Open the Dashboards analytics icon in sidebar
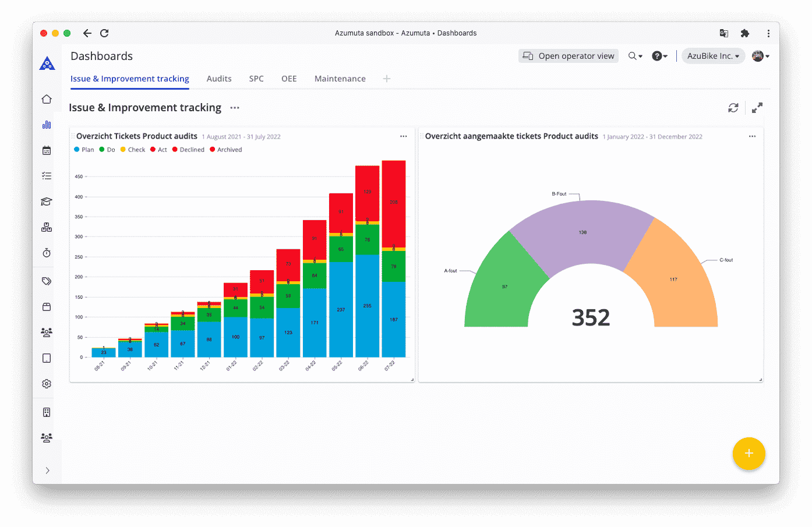Screen dimensions: 812x527 46,124
